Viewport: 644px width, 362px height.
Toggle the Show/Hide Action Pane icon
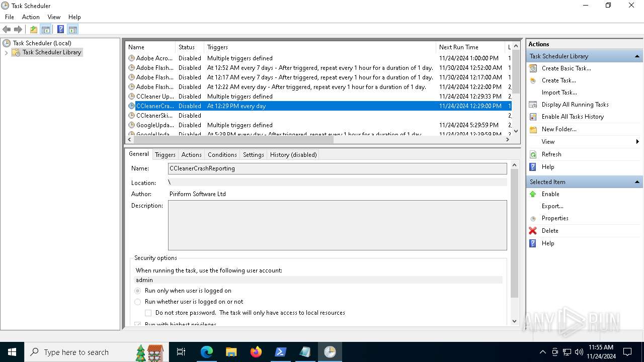tap(72, 29)
